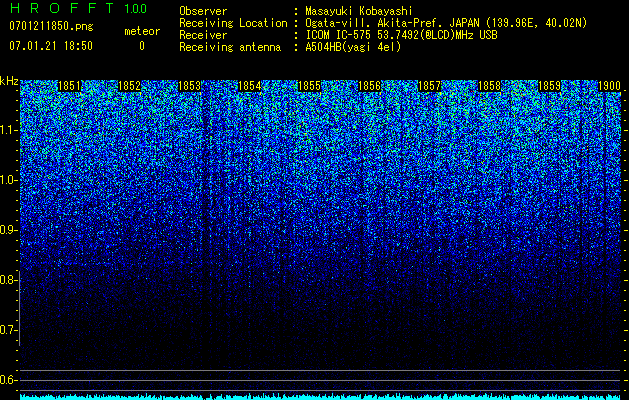Select the filename 0701211850.png
Screen dimensions: 629x400
pos(51,27)
